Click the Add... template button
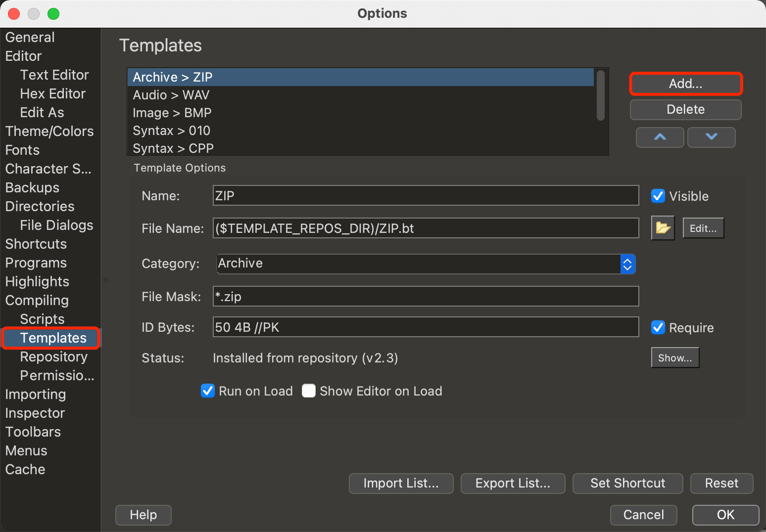The height and width of the screenshot is (532, 766). coord(685,84)
